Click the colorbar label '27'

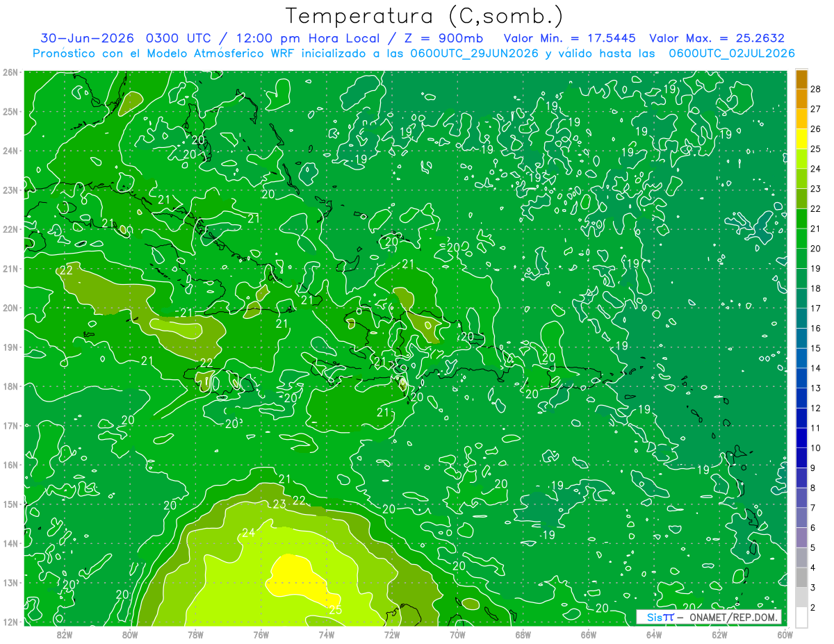(x=815, y=109)
